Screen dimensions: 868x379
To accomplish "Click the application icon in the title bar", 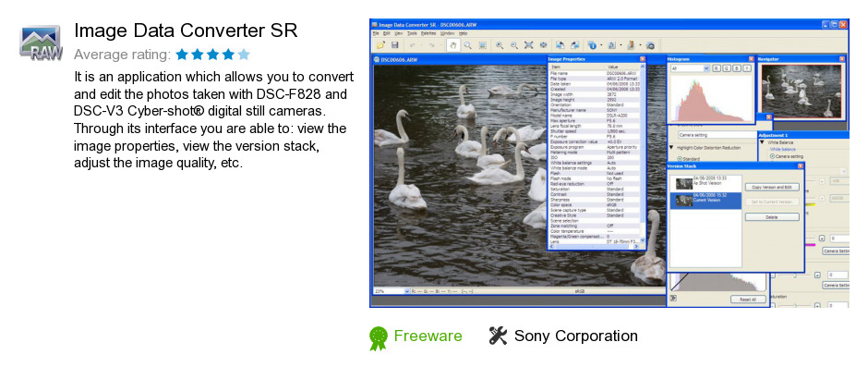I will (374, 24).
